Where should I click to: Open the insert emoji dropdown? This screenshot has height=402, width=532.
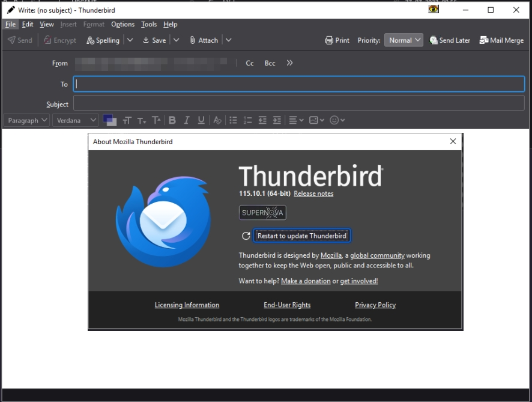[x=337, y=120]
